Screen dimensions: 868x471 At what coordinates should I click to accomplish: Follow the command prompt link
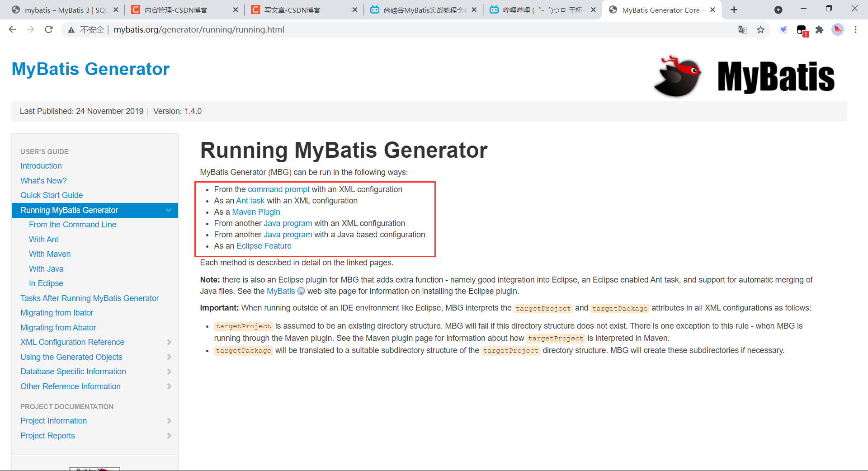coord(279,189)
